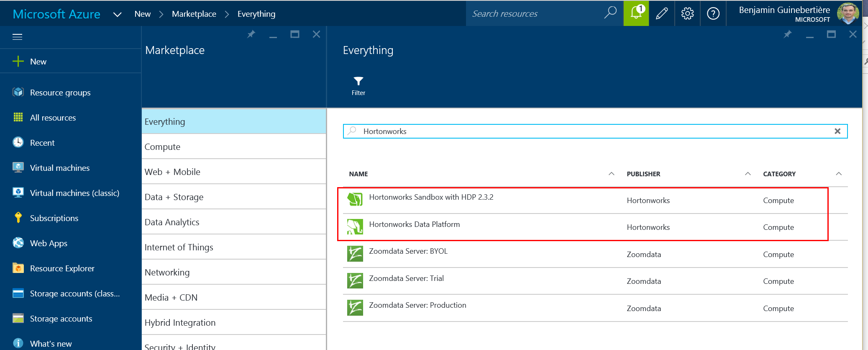Image resolution: width=868 pixels, height=350 pixels.
Task: Click the Storage accounts icon
Action: pyautogui.click(x=18, y=318)
